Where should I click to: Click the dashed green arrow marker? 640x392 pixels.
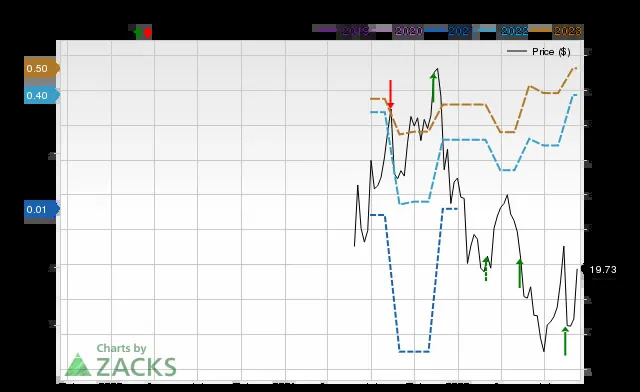click(x=486, y=269)
